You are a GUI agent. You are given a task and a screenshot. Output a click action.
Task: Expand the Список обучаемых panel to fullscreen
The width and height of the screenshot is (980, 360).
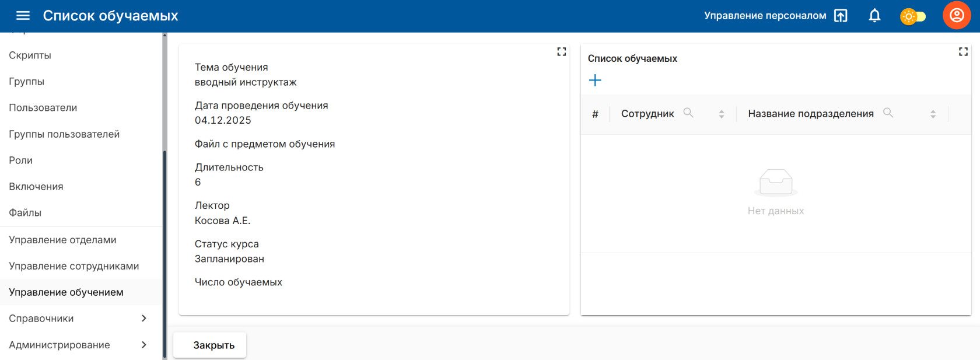(963, 52)
